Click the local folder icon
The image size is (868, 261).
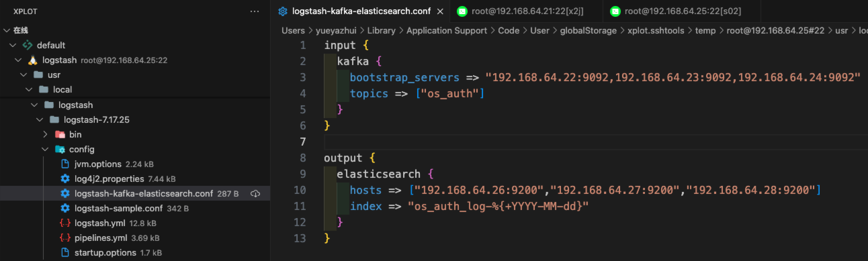point(44,89)
